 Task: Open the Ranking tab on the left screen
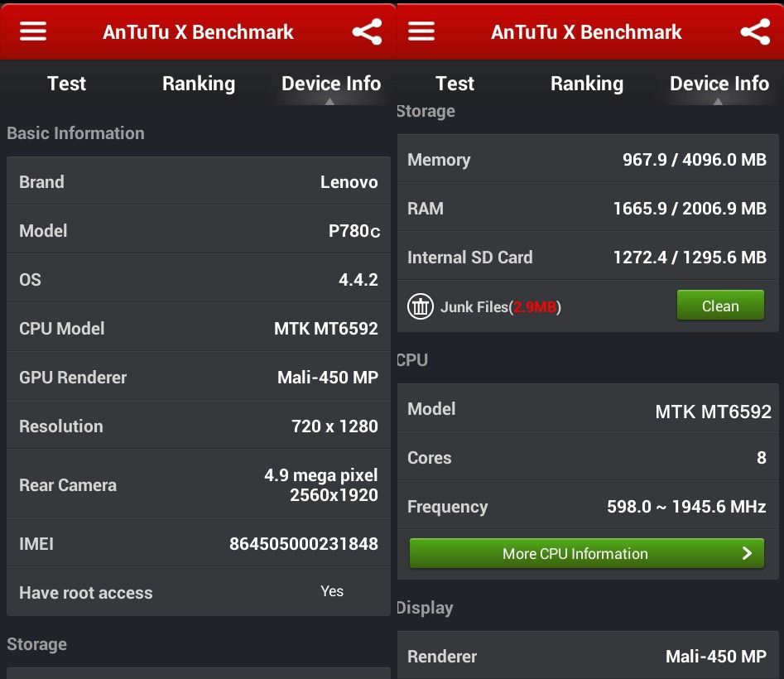(x=199, y=84)
